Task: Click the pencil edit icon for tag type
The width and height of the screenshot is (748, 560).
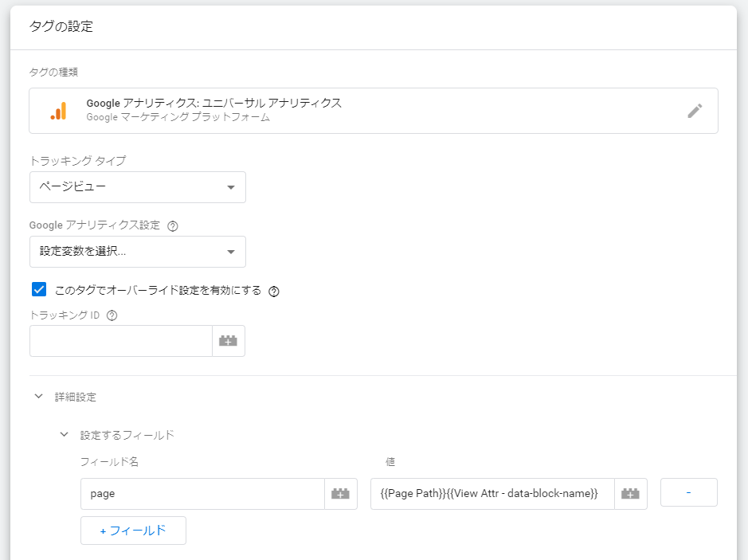Action: point(695,111)
